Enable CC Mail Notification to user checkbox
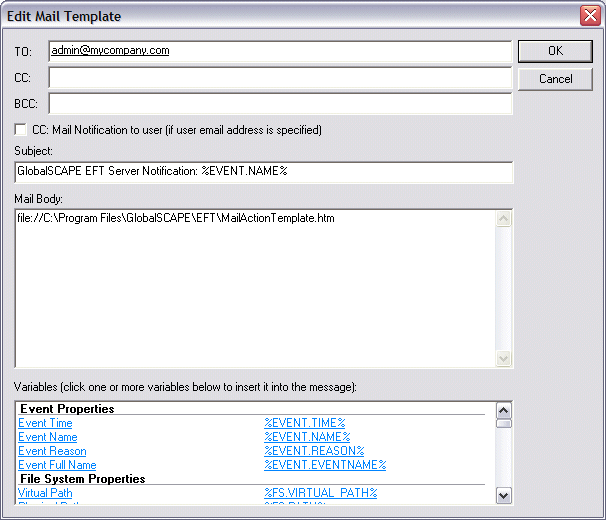The height and width of the screenshot is (520, 606). [x=20, y=130]
